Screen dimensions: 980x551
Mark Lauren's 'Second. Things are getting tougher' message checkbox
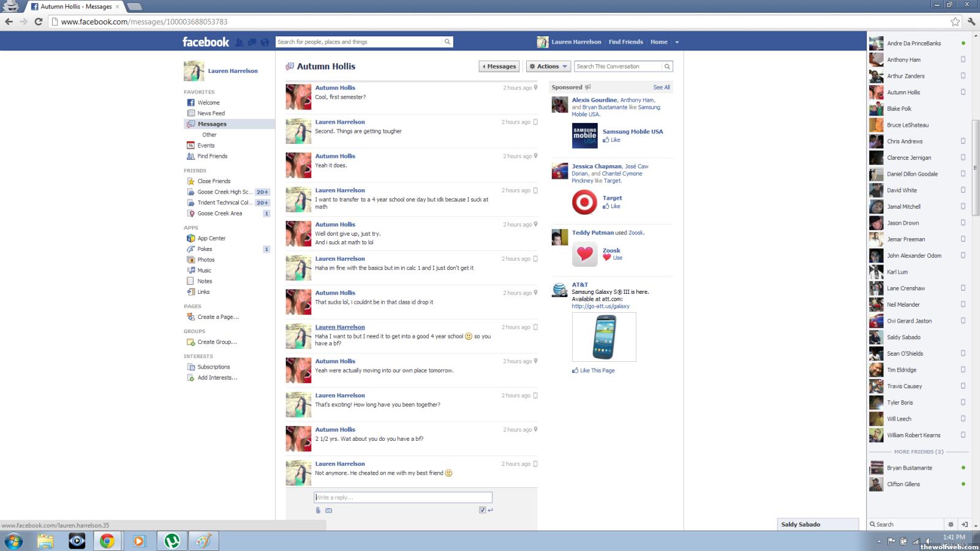click(x=535, y=122)
